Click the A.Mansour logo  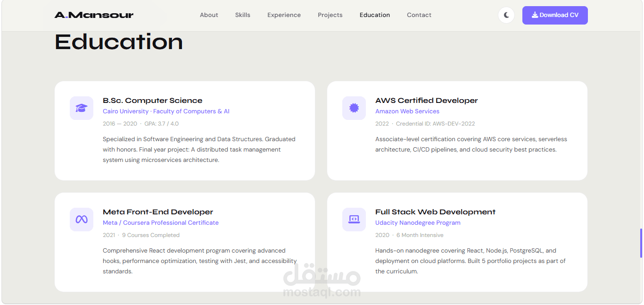click(94, 15)
